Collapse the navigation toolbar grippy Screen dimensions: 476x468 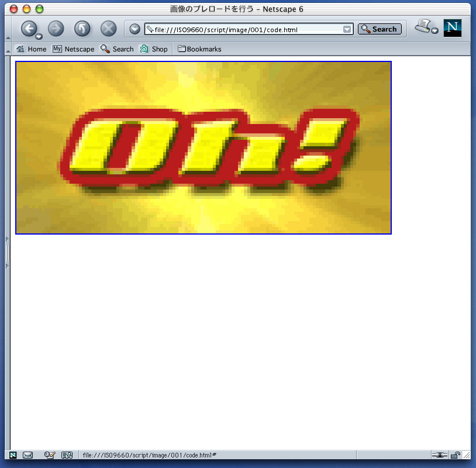point(8,29)
